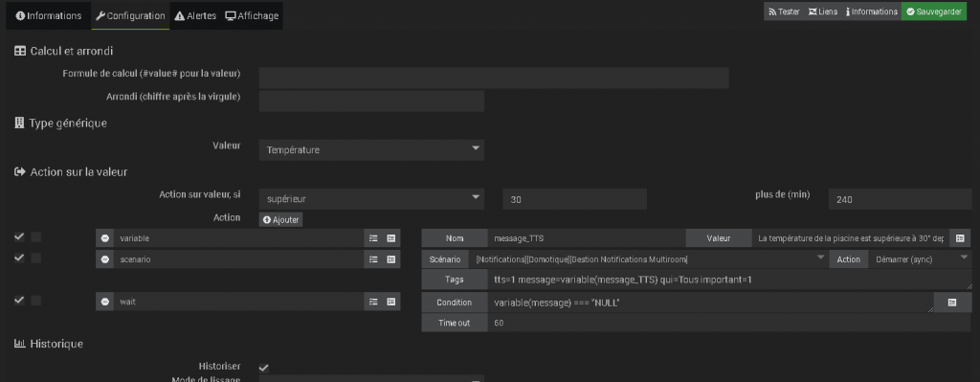Focus the Arrondi input field
Viewport: 980px width, 382px height.
[371, 101]
